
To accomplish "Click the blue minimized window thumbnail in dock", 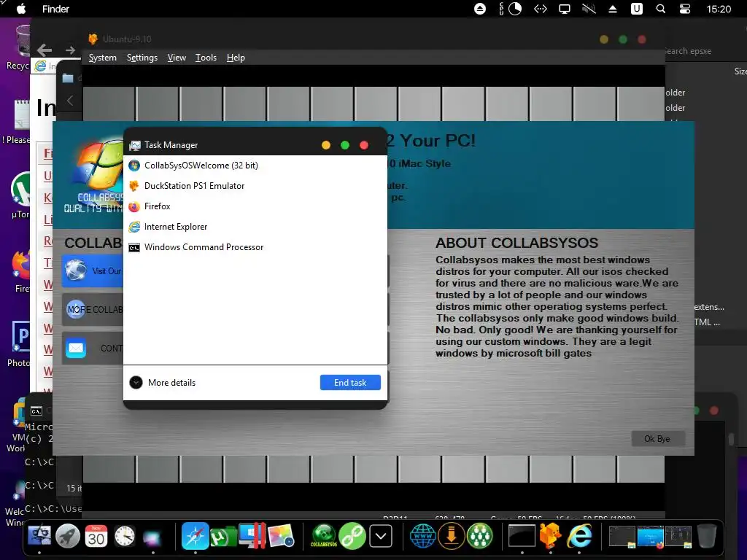I will tap(650, 537).
